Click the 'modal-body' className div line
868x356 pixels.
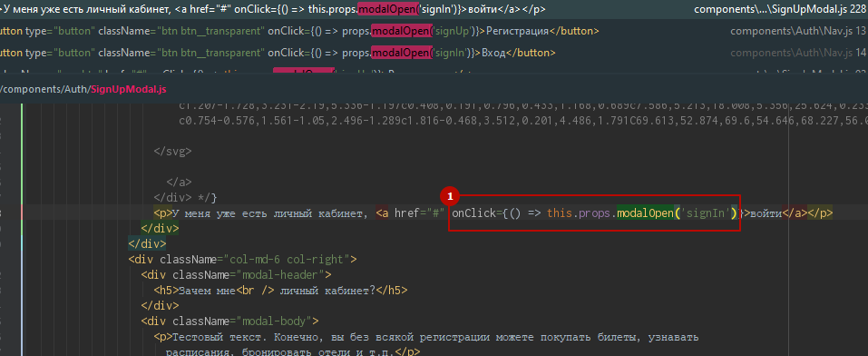click(x=229, y=321)
